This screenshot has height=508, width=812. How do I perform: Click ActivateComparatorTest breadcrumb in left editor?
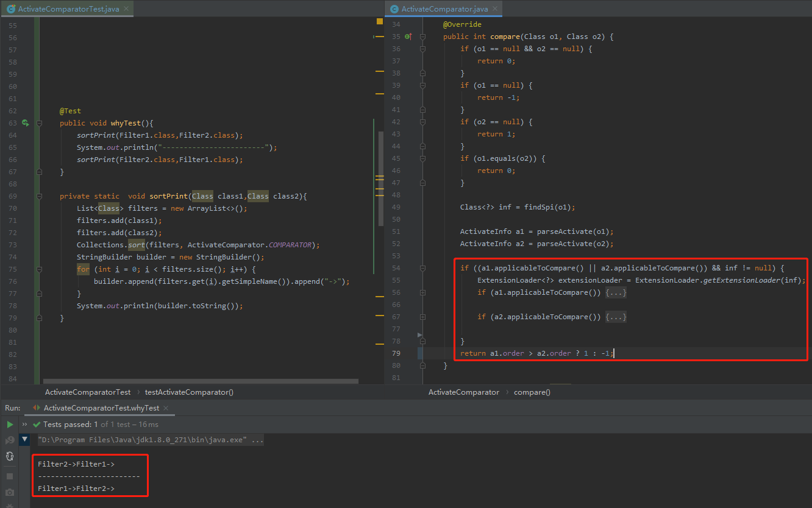tap(88, 392)
